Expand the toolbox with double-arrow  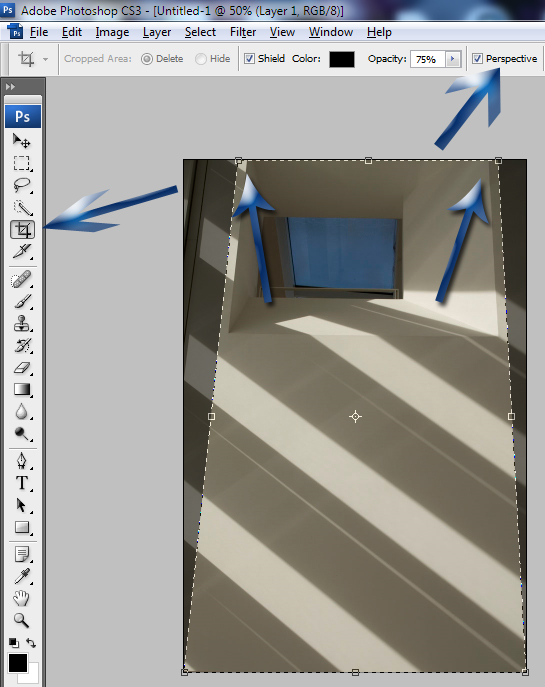click(x=11, y=87)
